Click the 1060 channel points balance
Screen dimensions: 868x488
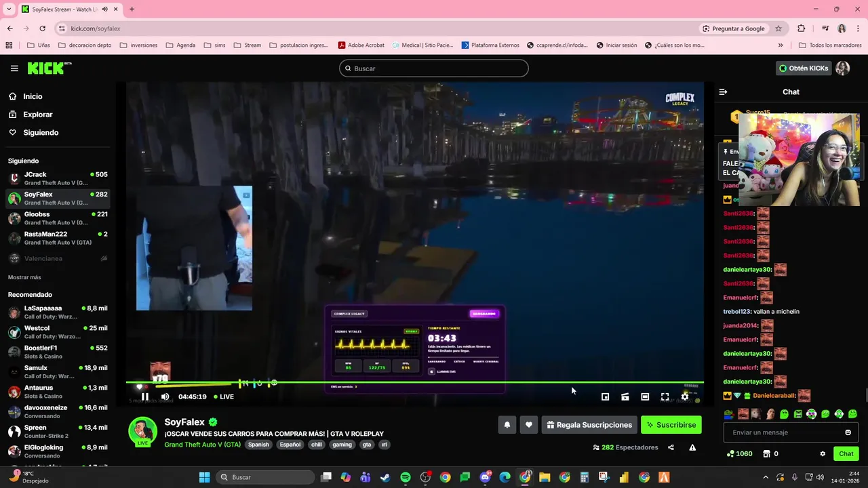tap(739, 454)
